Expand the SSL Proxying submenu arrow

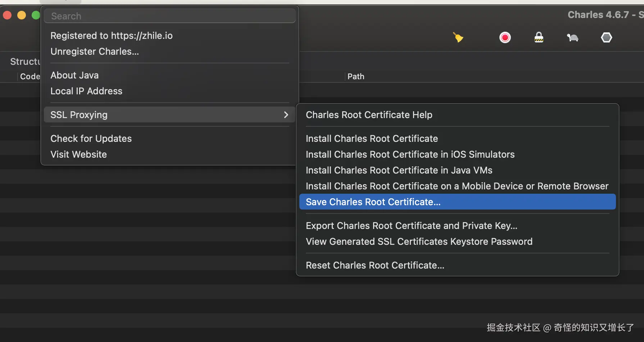pyautogui.click(x=286, y=115)
